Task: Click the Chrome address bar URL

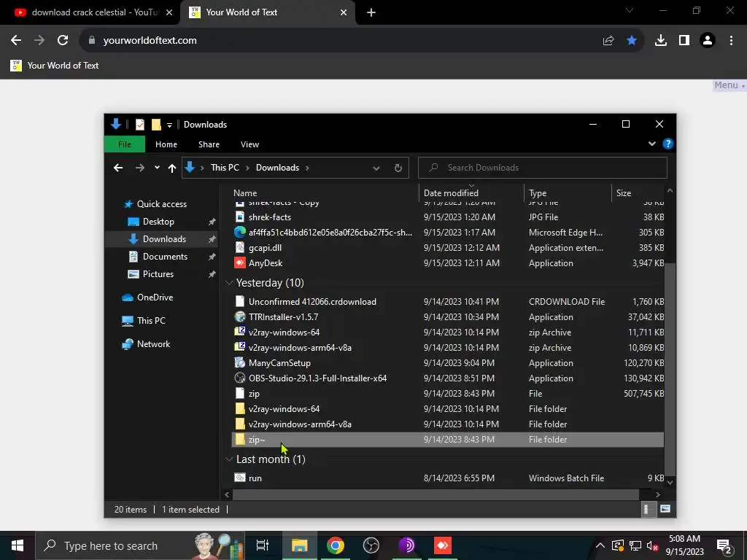Action: [x=150, y=41]
